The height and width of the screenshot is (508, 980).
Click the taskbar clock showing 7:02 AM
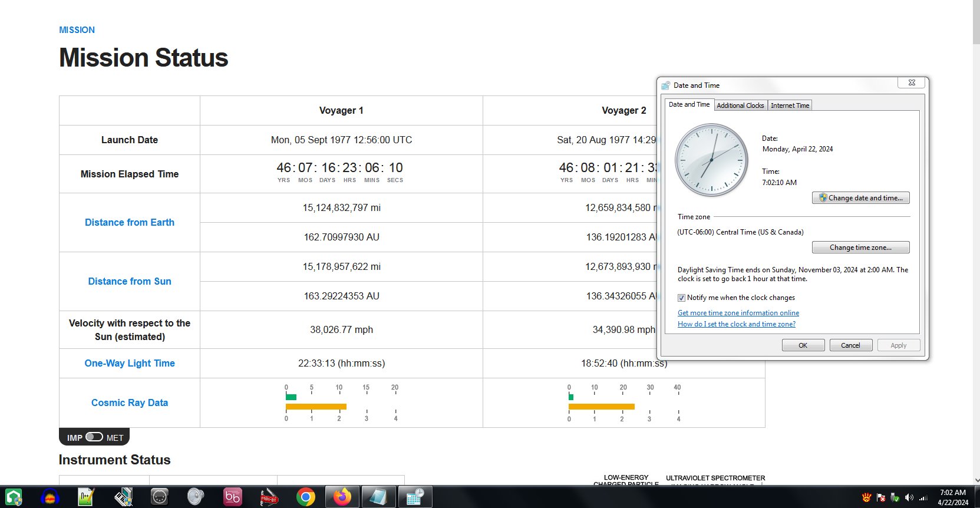[952, 497]
